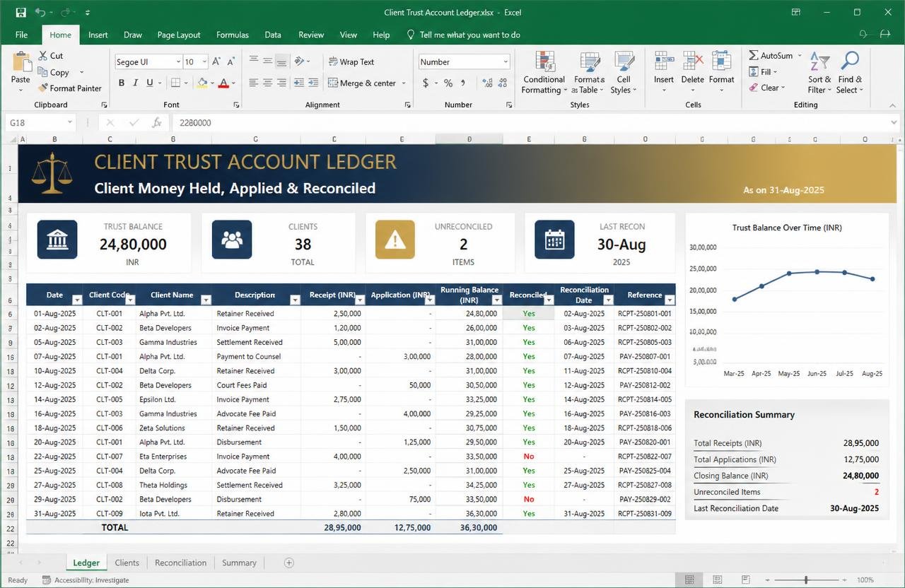Screen dimensions: 905x588
Task: Click Tell me what you want to do box
Action: [x=464, y=35]
